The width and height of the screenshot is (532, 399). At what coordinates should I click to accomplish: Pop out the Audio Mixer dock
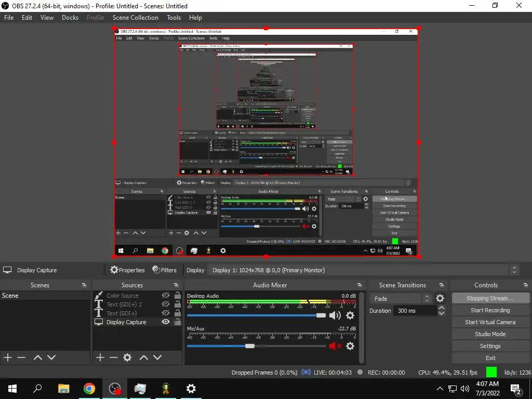(360, 285)
